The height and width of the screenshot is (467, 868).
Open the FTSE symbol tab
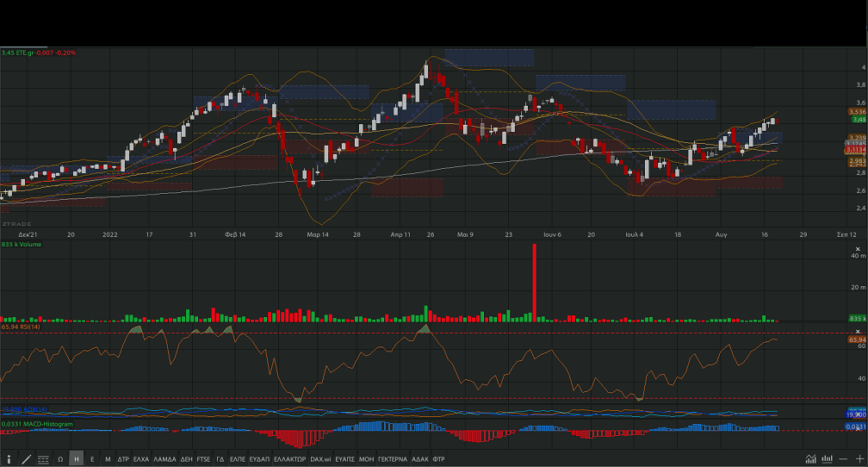coord(203,459)
